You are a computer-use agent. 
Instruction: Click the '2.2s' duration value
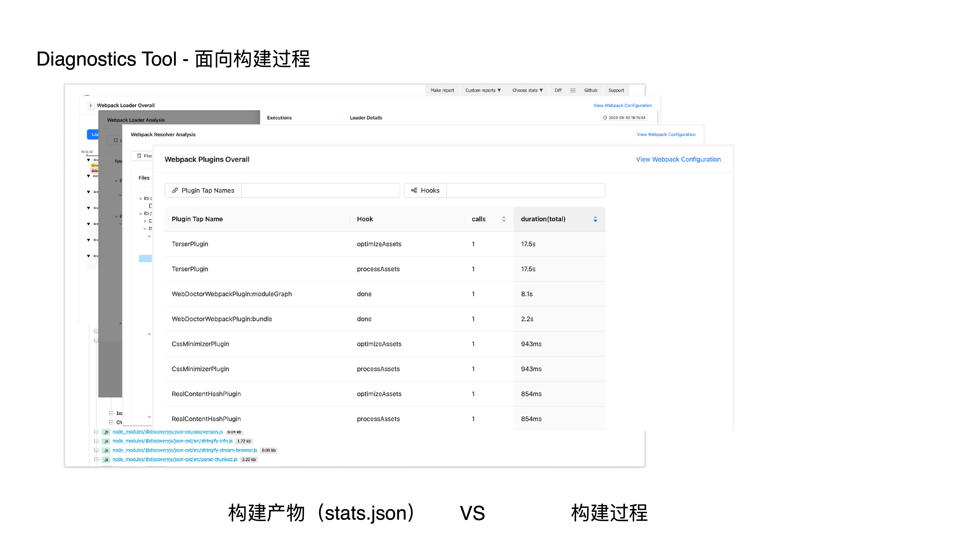527,319
